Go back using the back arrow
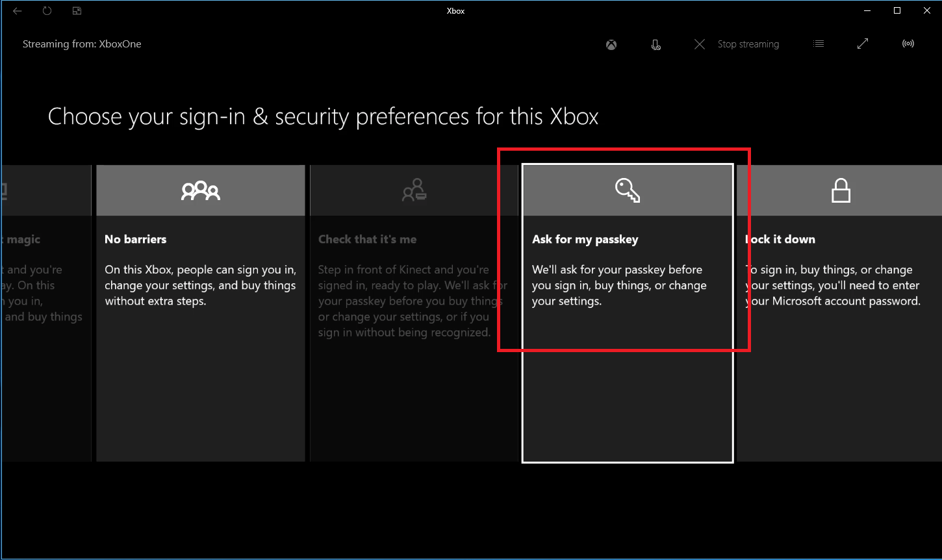This screenshot has height=560, width=942. click(18, 11)
